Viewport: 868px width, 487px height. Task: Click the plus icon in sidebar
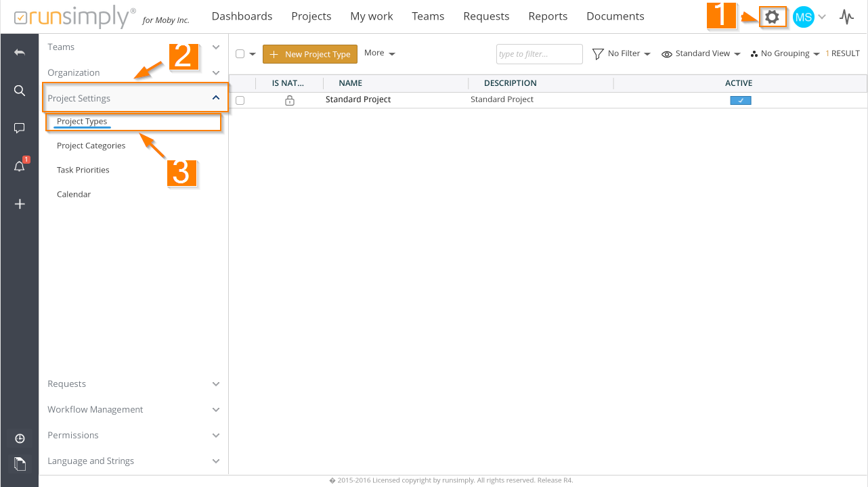(20, 204)
